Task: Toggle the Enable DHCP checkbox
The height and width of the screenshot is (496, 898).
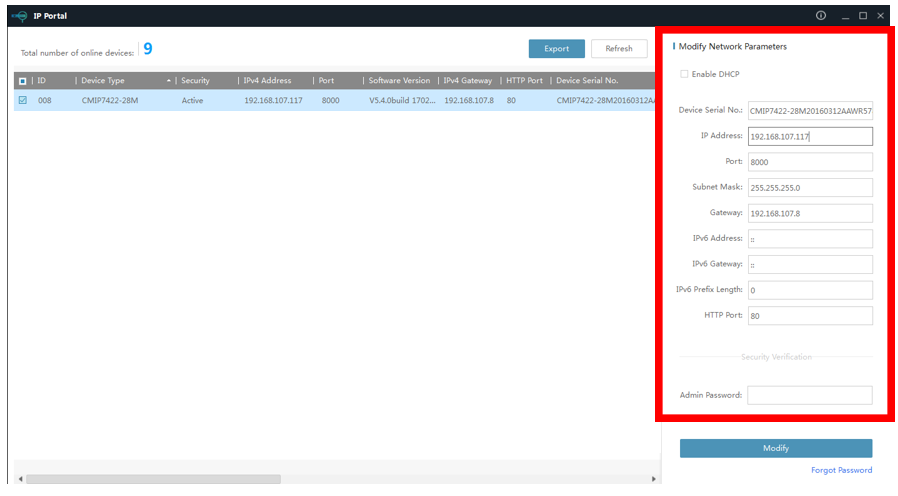Action: (x=684, y=74)
